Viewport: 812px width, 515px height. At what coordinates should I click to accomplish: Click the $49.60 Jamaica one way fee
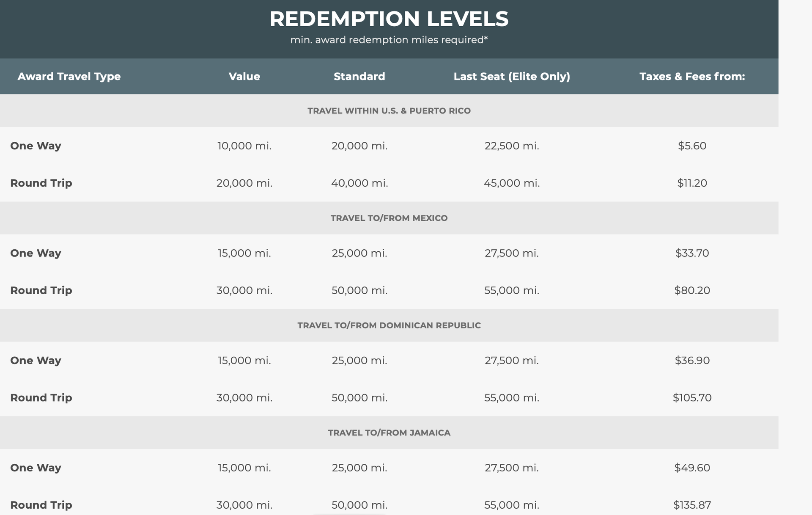tap(692, 468)
